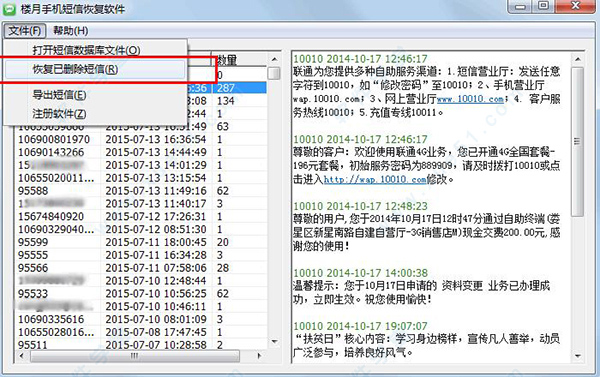Click the date 2015-07-12 08:51:30
This screenshot has height=377, width=600.
click(x=156, y=229)
